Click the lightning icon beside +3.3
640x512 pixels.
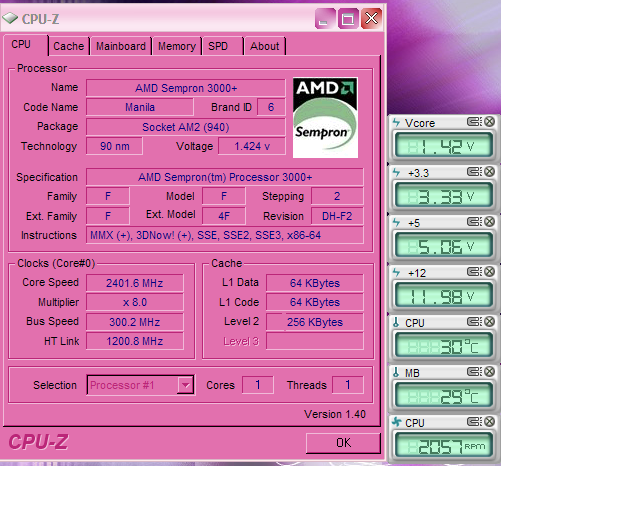[396, 172]
